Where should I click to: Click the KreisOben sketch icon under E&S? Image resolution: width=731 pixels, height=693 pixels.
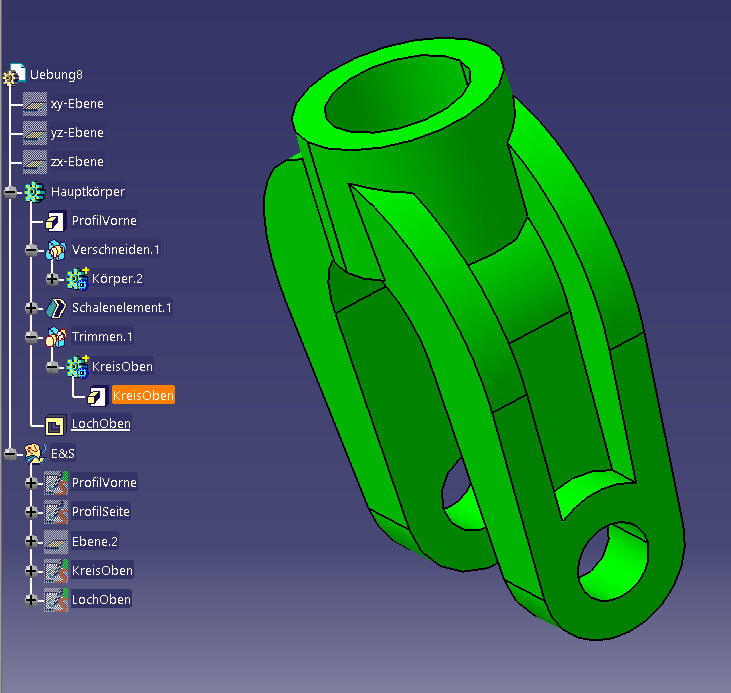click(56, 571)
